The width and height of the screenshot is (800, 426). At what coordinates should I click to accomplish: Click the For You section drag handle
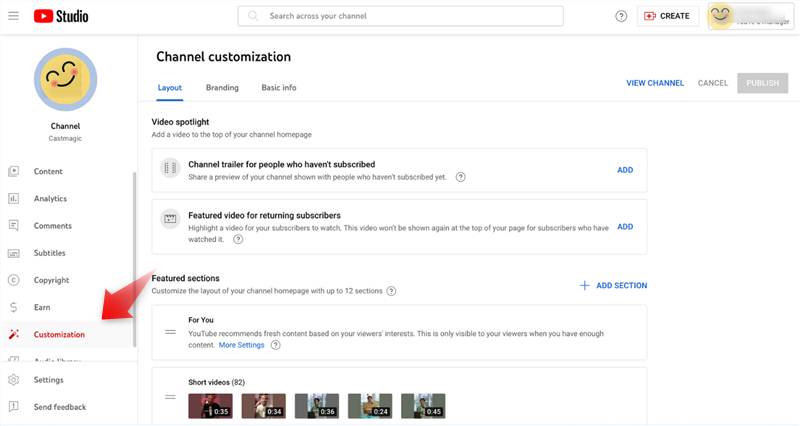pos(170,332)
